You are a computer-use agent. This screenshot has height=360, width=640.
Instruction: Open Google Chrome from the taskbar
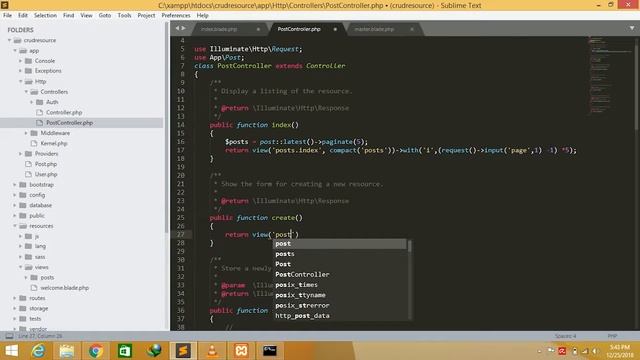click(x=96, y=351)
